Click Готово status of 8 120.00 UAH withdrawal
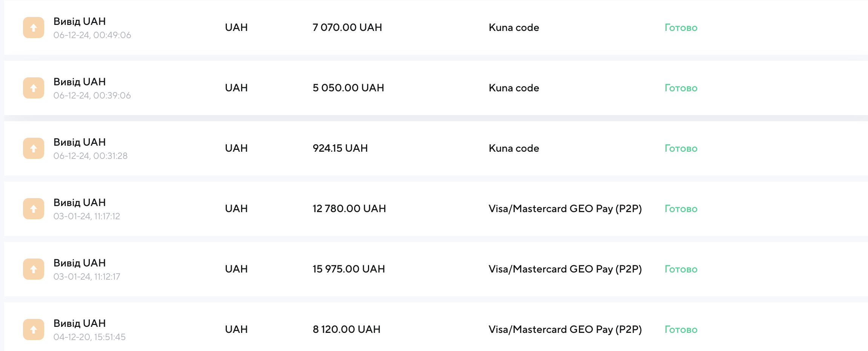This screenshot has width=868, height=351. point(681,329)
